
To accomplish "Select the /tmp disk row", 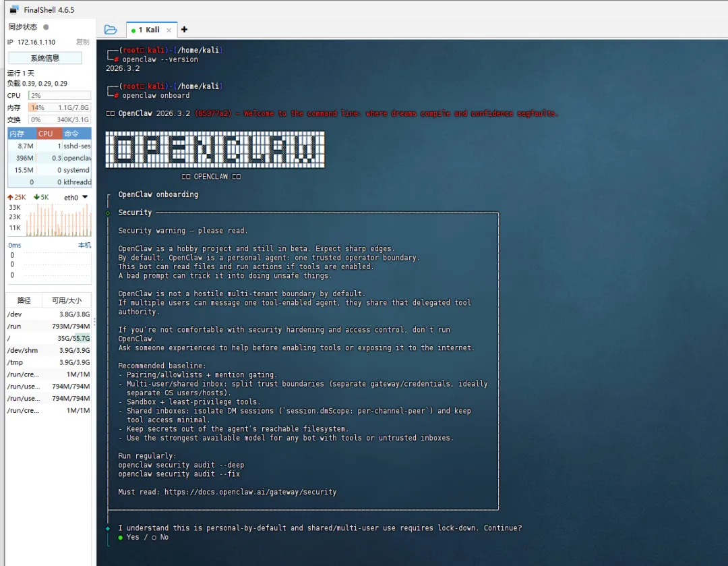I will [x=49, y=362].
